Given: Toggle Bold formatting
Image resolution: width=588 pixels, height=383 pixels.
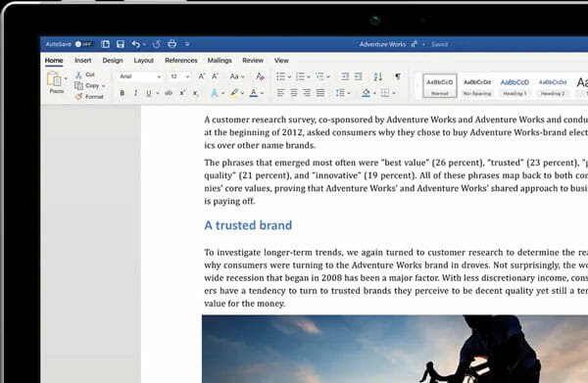Looking at the screenshot, I should point(122,93).
